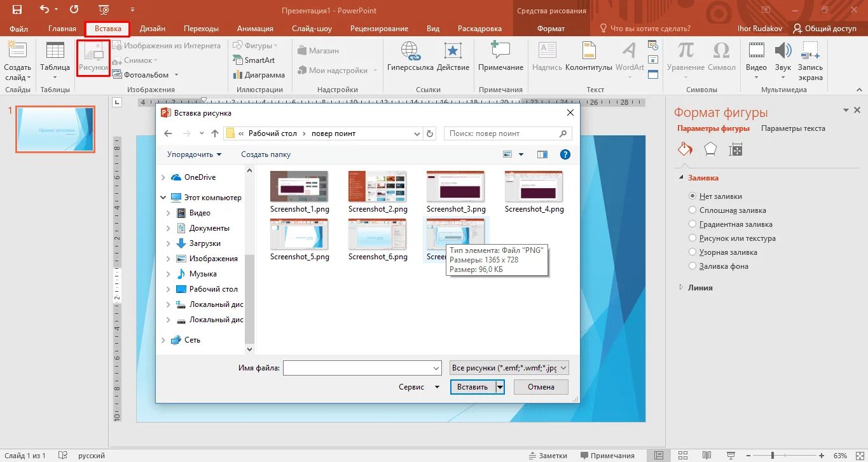Expand the Сеть tree node
The width and height of the screenshot is (868, 462).
pyautogui.click(x=163, y=340)
